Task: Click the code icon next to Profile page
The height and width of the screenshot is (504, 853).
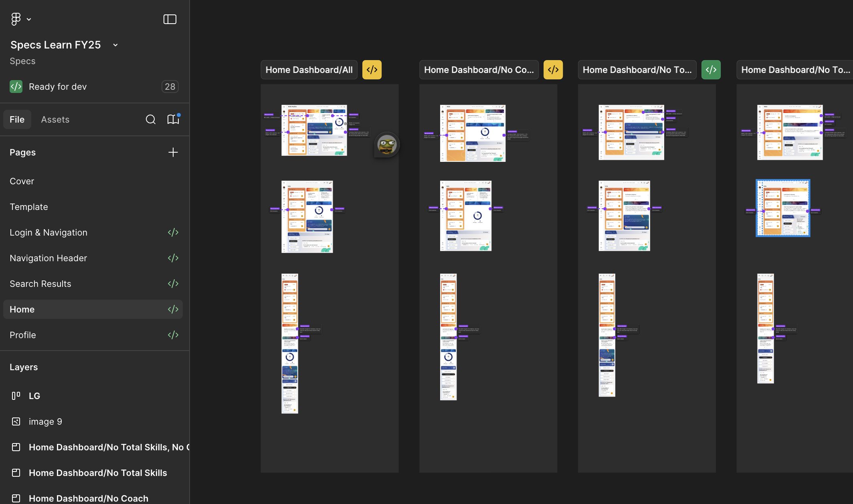Action: [x=173, y=335]
